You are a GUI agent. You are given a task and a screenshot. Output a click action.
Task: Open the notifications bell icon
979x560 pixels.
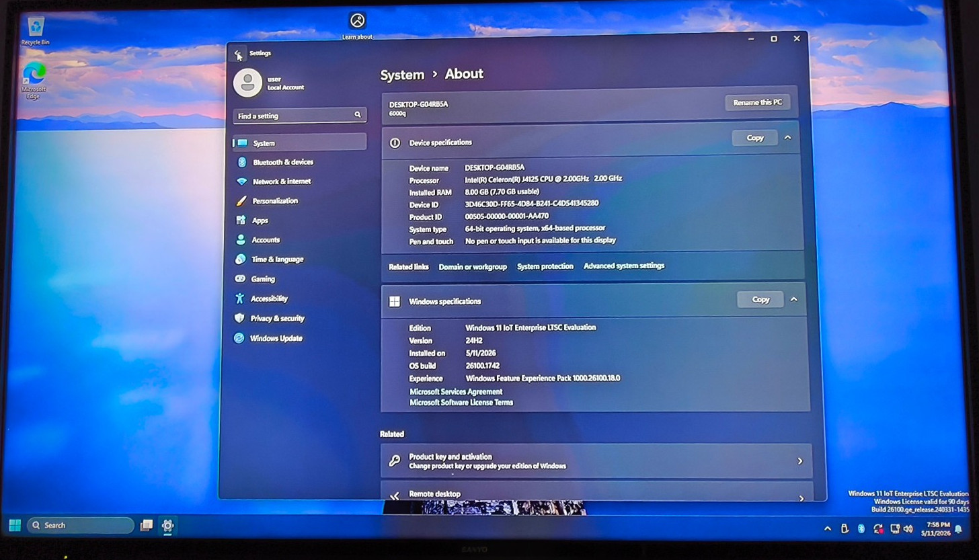[958, 530]
